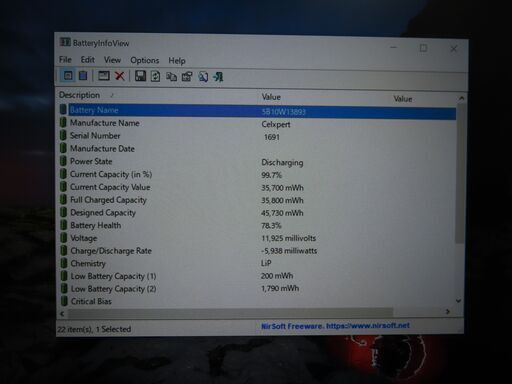
Task: Click the vertical scrollbar up arrow
Action: tap(461, 98)
